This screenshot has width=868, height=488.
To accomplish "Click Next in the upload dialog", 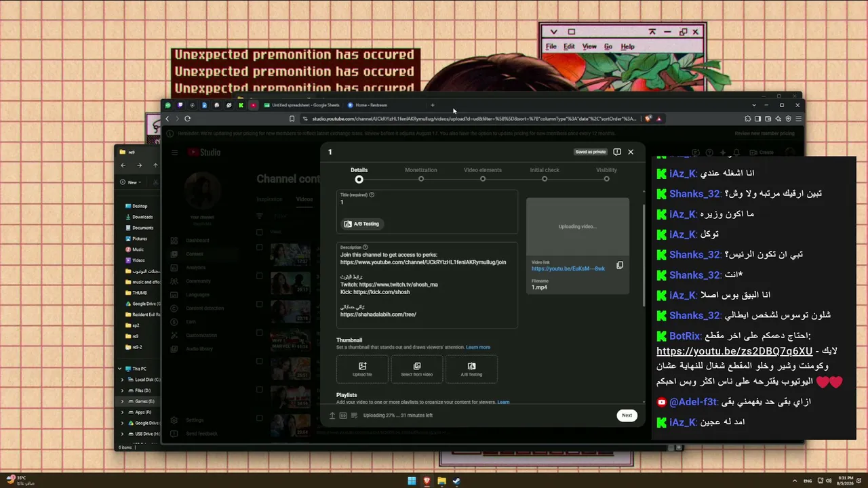I will 627,415.
